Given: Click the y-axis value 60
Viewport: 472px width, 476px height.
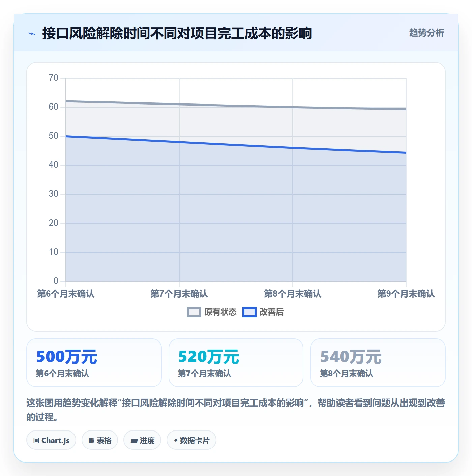Looking at the screenshot, I should tap(54, 107).
